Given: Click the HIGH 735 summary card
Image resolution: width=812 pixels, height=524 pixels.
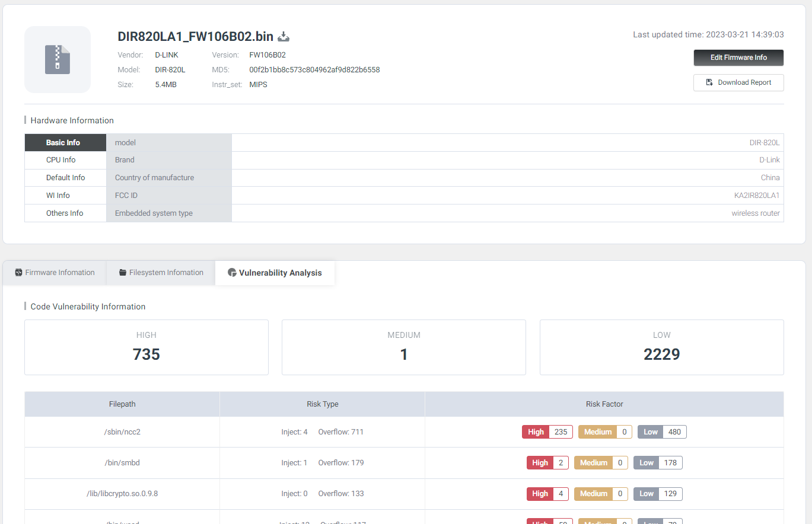Looking at the screenshot, I should 147,347.
